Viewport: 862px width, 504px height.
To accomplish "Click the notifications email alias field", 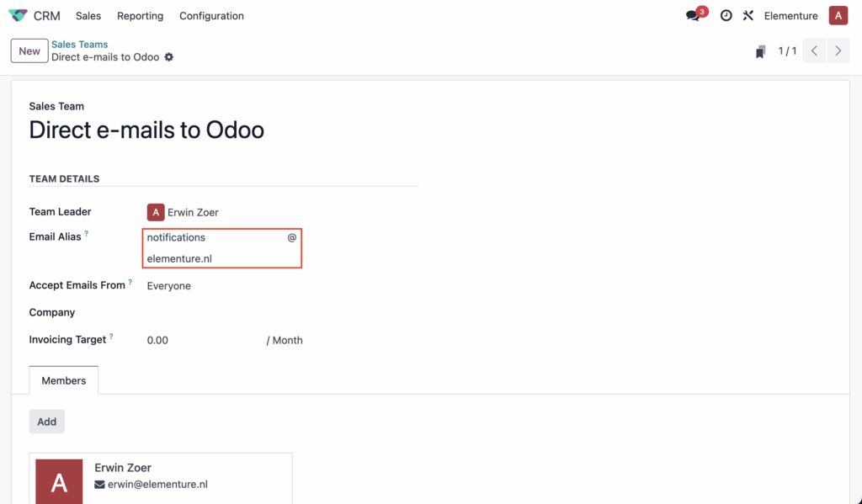I will 215,237.
